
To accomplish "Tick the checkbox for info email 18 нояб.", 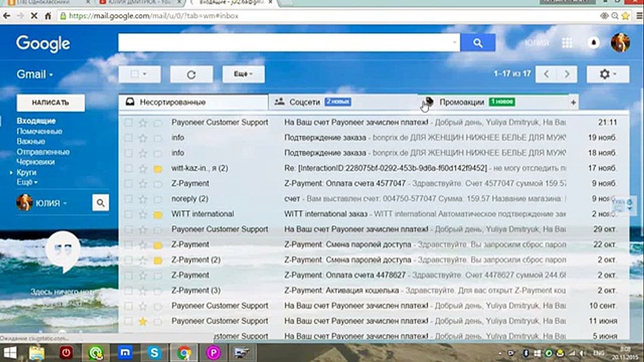I will (129, 153).
